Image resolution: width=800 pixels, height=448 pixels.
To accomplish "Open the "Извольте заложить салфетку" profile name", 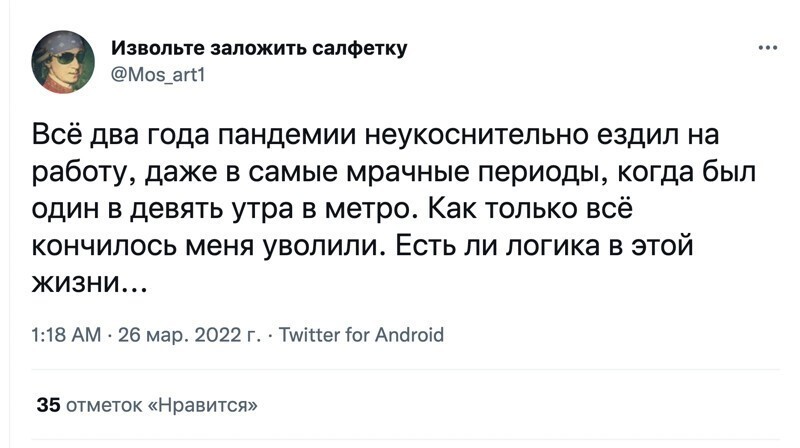I will point(259,49).
